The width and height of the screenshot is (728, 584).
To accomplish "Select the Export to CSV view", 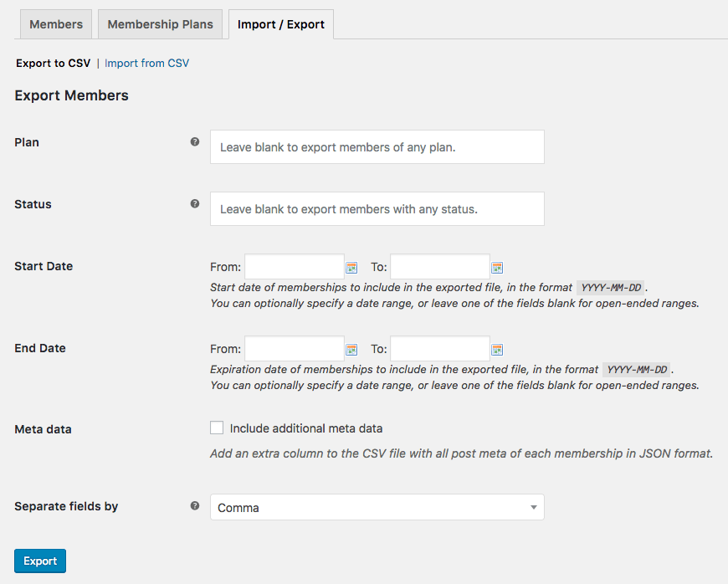I will pyautogui.click(x=53, y=63).
